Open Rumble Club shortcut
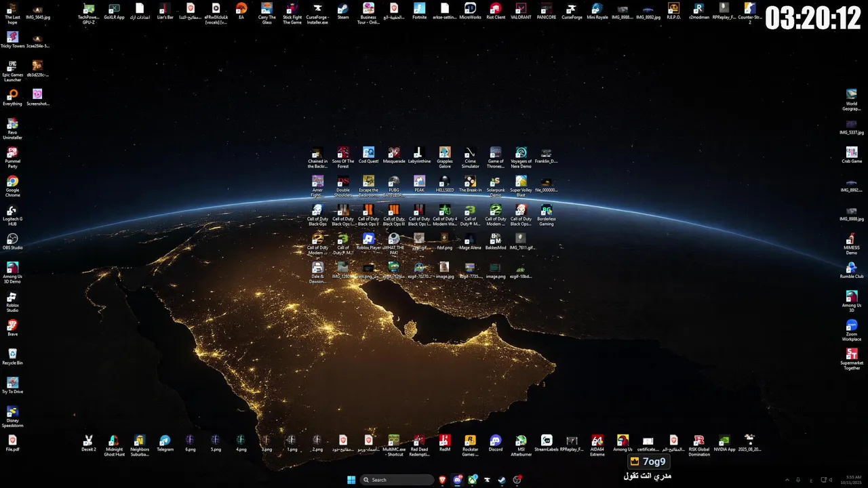Image resolution: width=868 pixels, height=488 pixels. [852, 270]
